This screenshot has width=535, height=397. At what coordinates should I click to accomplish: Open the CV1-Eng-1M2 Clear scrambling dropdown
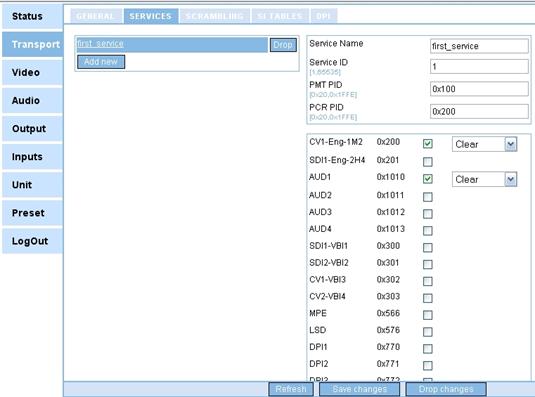coord(485,144)
